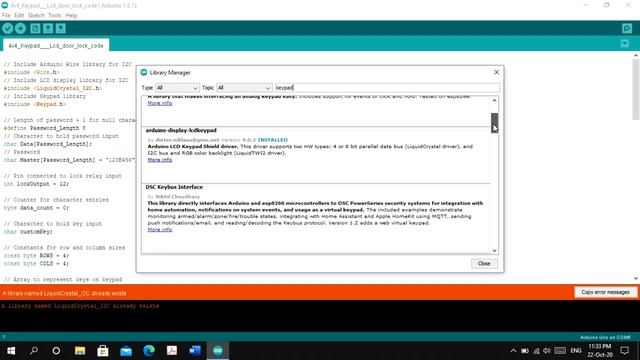
Task: Open the Windows Start menu
Action: click(11, 351)
